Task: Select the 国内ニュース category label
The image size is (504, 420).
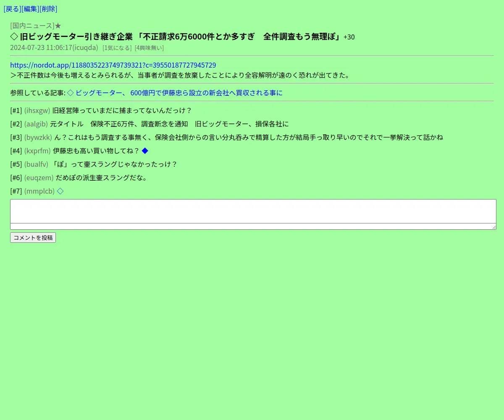Action: pos(32,26)
